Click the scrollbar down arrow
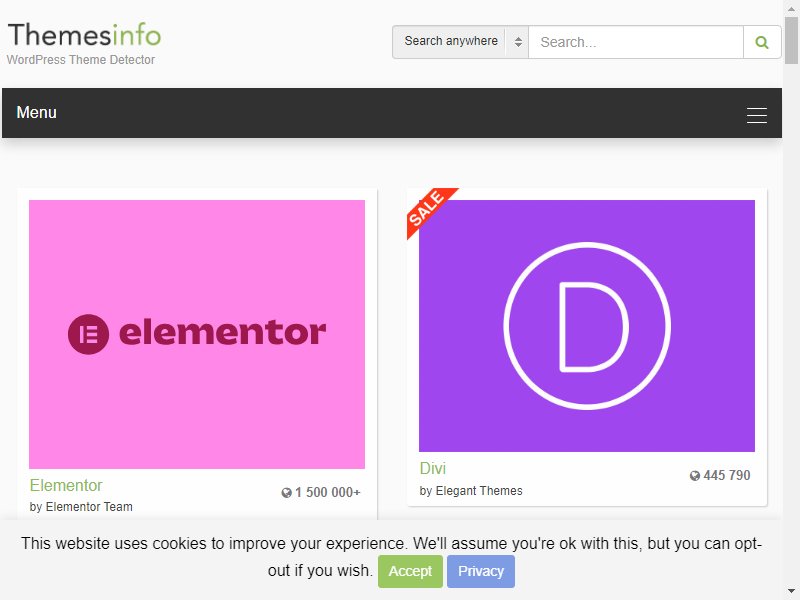 [791, 592]
